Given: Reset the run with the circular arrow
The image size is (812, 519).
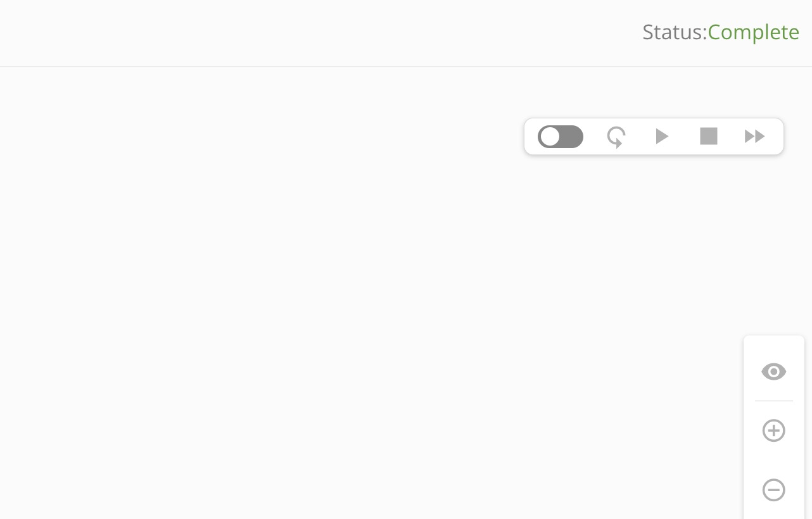Looking at the screenshot, I should point(616,136).
